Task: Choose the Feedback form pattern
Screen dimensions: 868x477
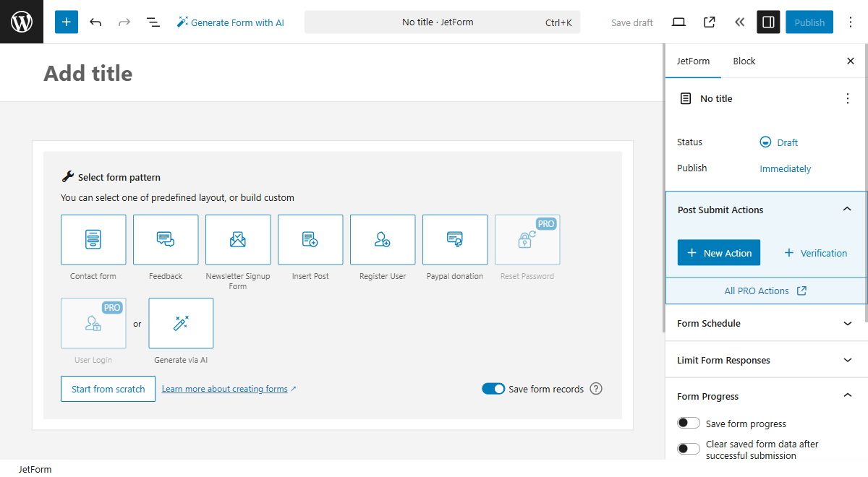Action: click(x=166, y=239)
